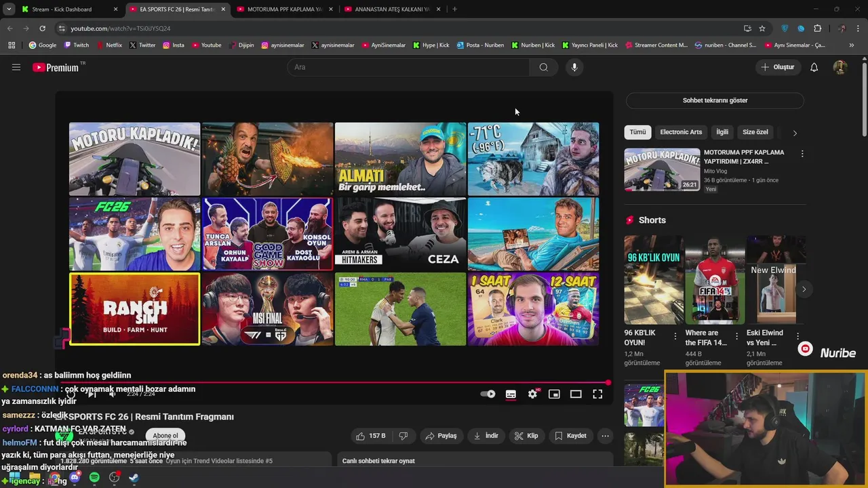Viewport: 868px width, 488px height.
Task: Switch player to theater mode
Action: tap(576, 394)
